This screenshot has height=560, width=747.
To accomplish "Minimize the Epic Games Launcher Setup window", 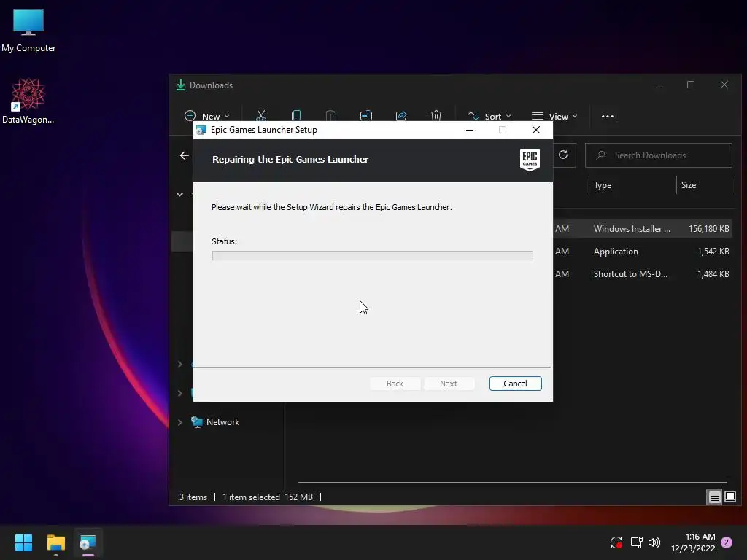I will (470, 130).
